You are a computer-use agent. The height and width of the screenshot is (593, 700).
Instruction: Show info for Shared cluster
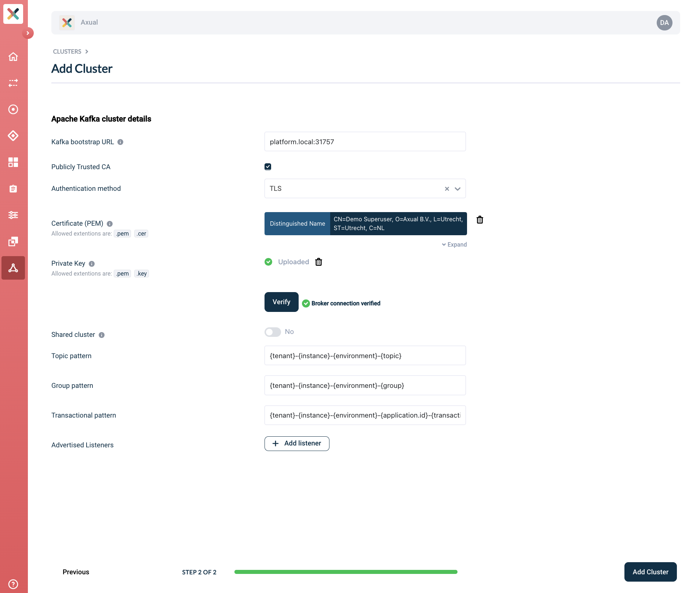coord(102,335)
